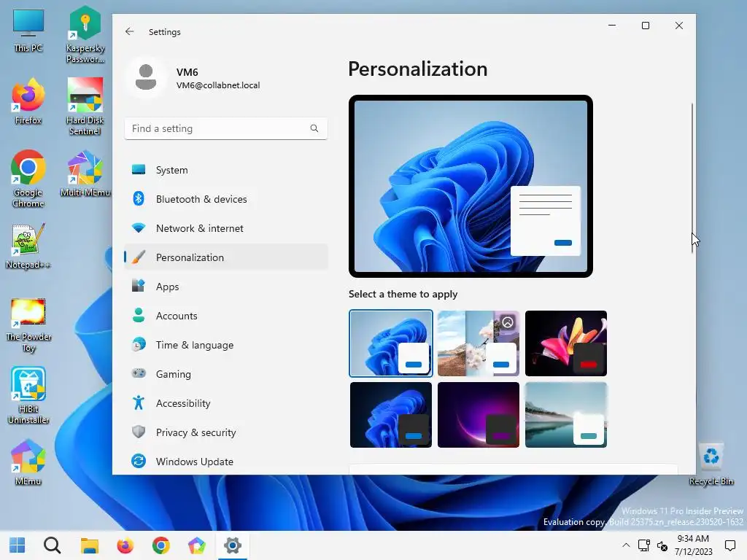This screenshot has height=560, width=747.
Task: Open the Windows Start menu
Action: (18, 545)
